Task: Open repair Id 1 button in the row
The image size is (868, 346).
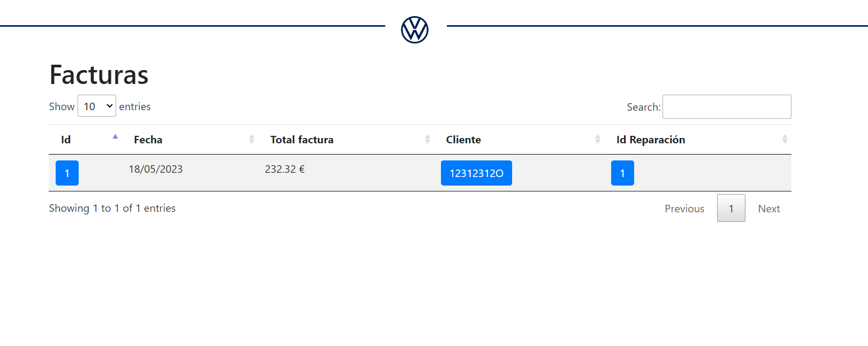Action: coord(622,173)
